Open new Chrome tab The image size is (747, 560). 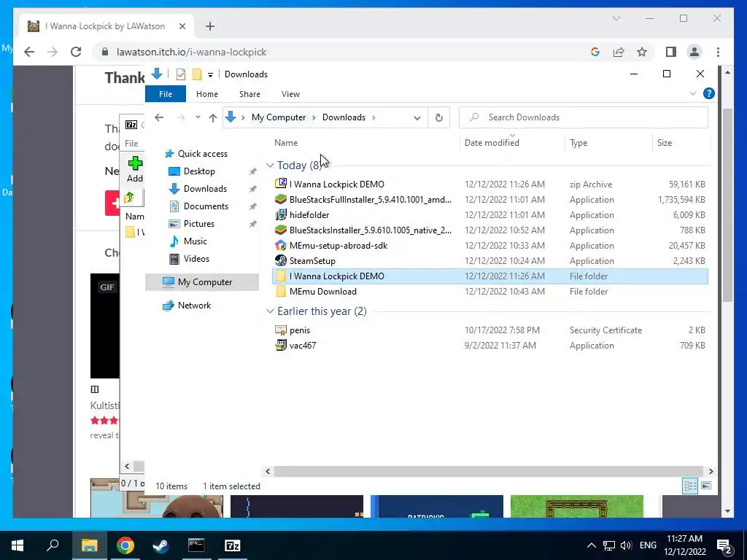(x=210, y=26)
